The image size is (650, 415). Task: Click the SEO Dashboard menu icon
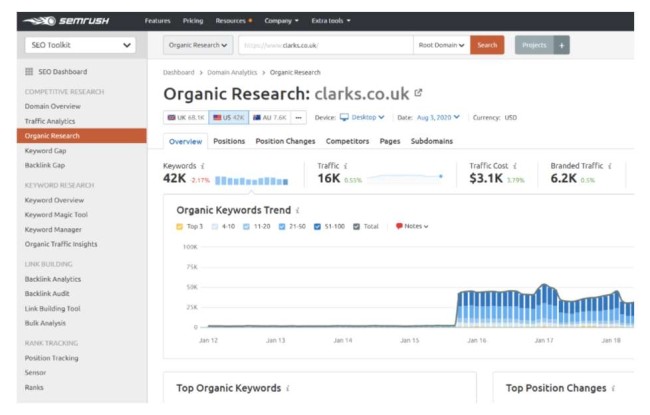click(28, 72)
